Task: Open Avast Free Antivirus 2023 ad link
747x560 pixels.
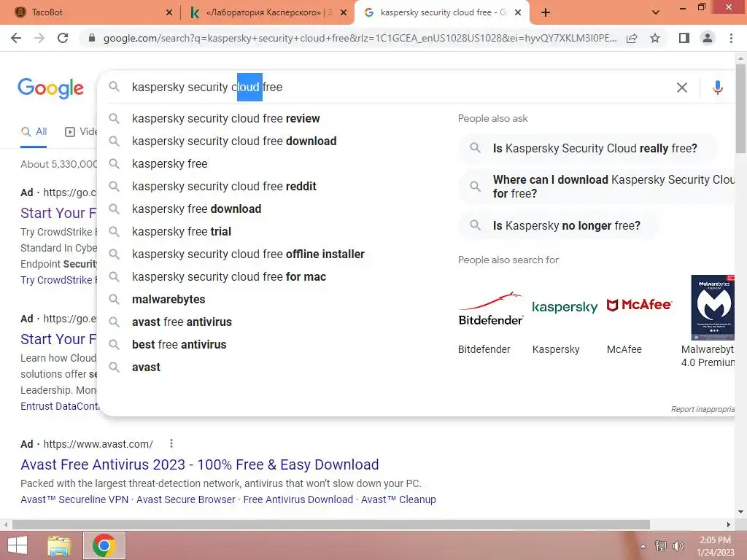Action: pos(200,464)
